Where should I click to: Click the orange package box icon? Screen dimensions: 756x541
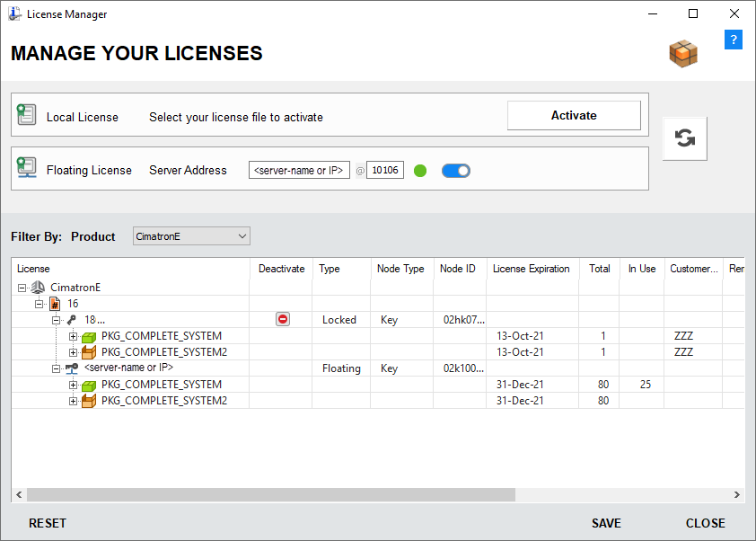coord(683,54)
